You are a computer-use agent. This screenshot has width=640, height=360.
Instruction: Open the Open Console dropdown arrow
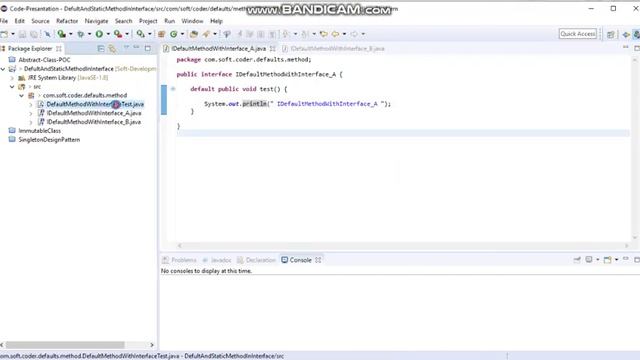tap(616, 260)
